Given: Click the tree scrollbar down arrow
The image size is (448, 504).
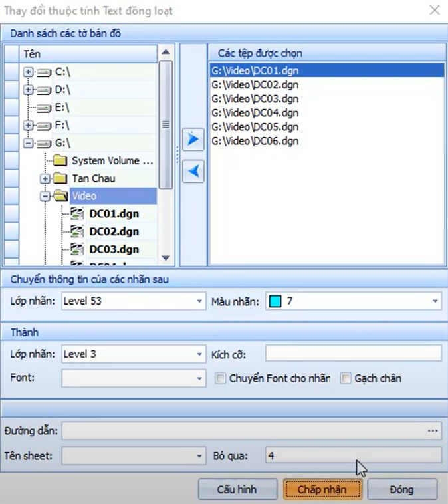Looking at the screenshot, I should (166, 258).
